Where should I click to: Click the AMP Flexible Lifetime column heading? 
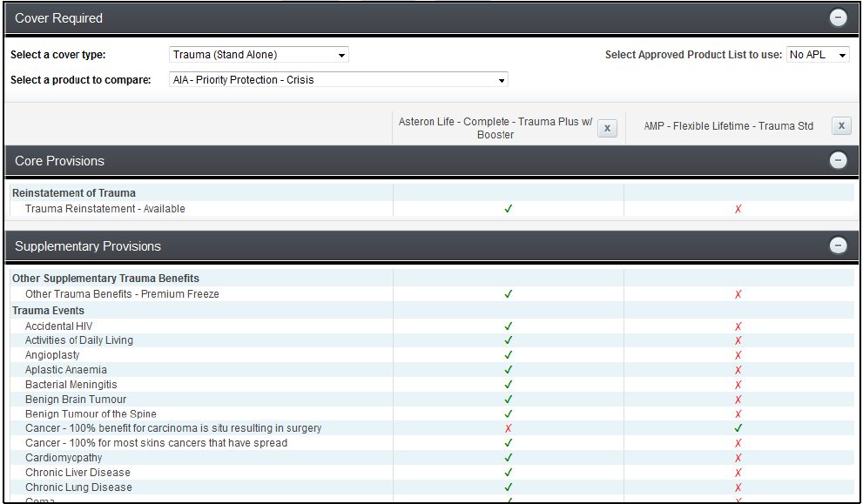[x=728, y=126]
